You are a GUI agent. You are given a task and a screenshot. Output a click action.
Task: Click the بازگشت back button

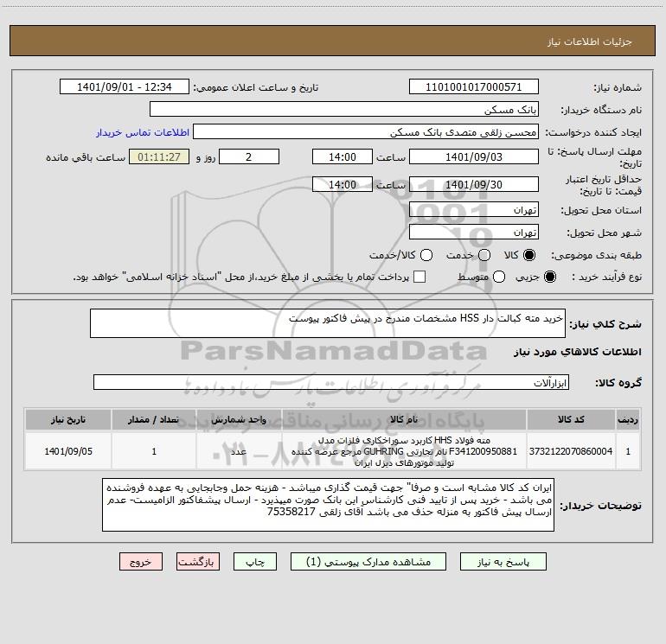tap(198, 562)
